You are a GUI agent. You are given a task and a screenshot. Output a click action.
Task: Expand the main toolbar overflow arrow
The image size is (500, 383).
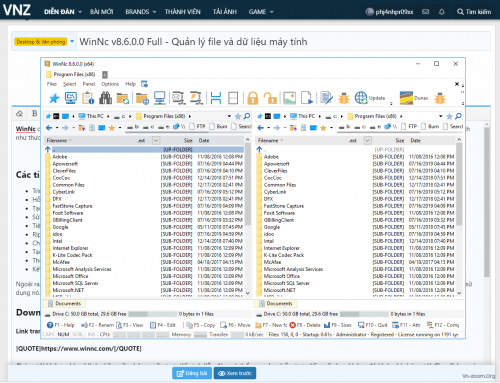click(391, 103)
